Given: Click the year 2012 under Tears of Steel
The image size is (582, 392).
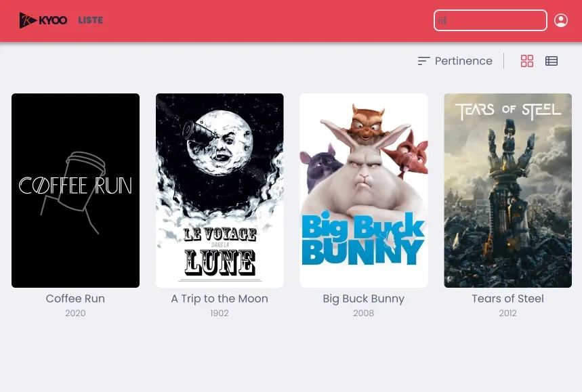Looking at the screenshot, I should tap(507, 313).
